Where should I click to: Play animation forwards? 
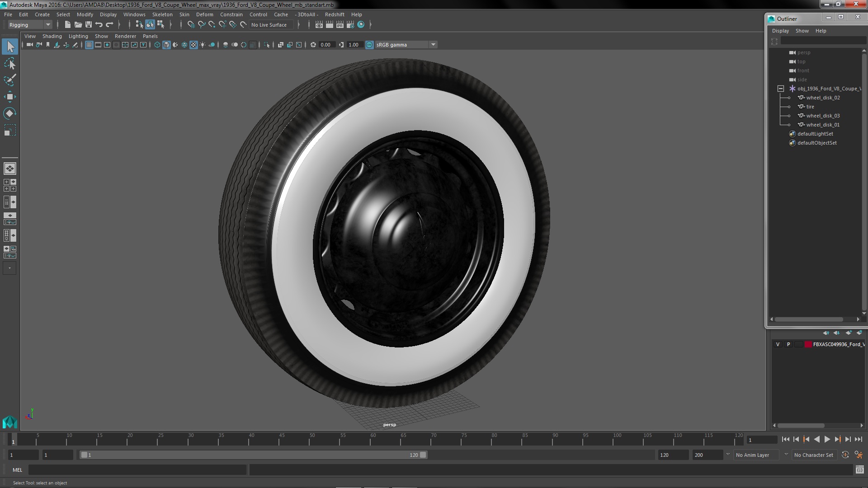coord(827,439)
